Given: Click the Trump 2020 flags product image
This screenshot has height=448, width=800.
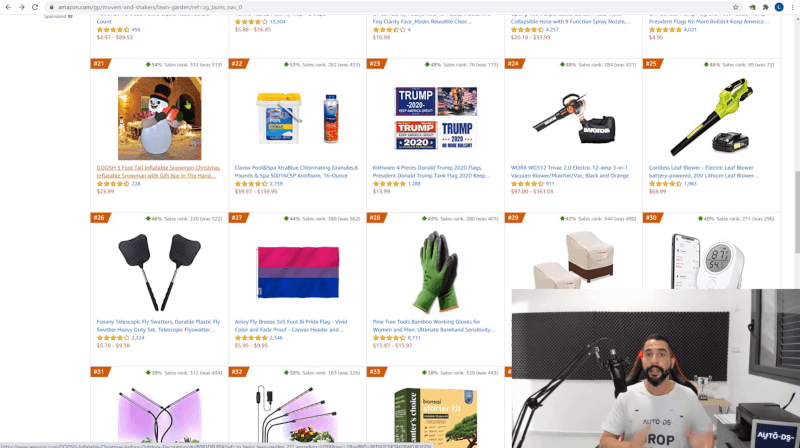Looking at the screenshot, I should (x=436, y=118).
